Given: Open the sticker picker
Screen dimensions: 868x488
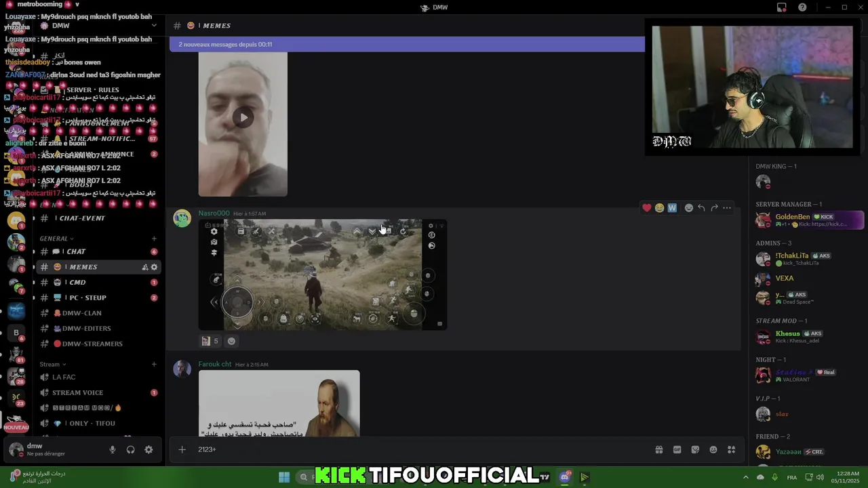Looking at the screenshot, I should point(695,449).
